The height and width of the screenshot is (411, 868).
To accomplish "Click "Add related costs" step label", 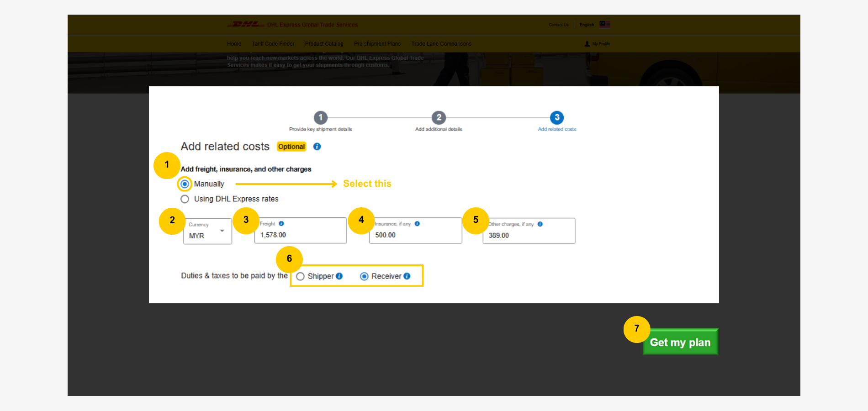I will (557, 129).
